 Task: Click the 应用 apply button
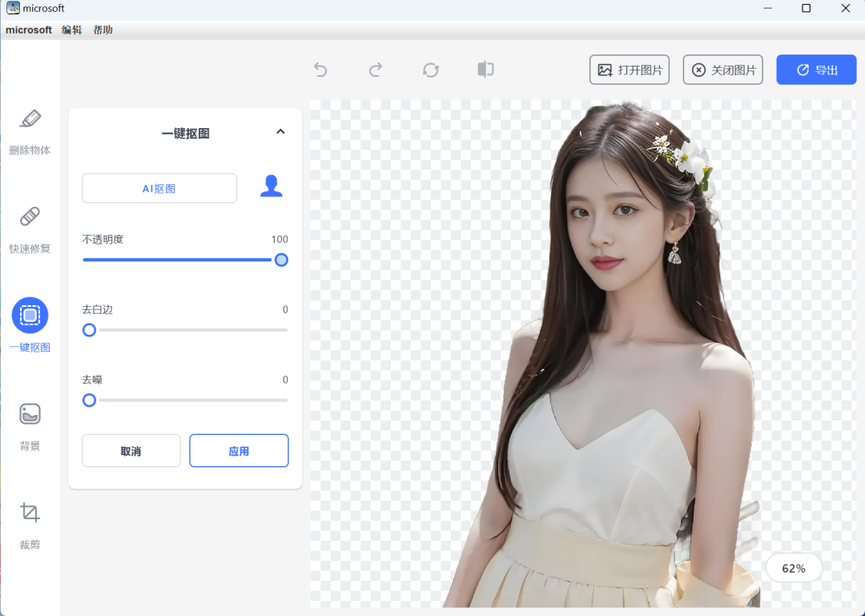coord(238,450)
